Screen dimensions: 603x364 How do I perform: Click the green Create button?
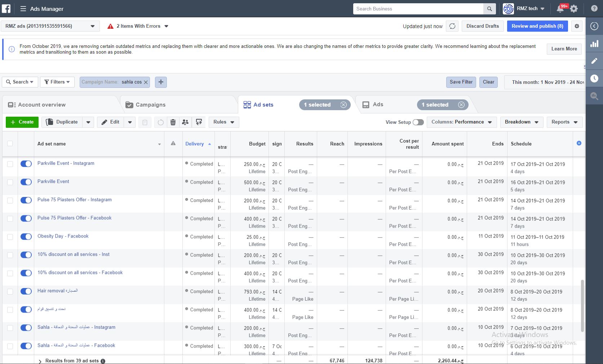22,122
